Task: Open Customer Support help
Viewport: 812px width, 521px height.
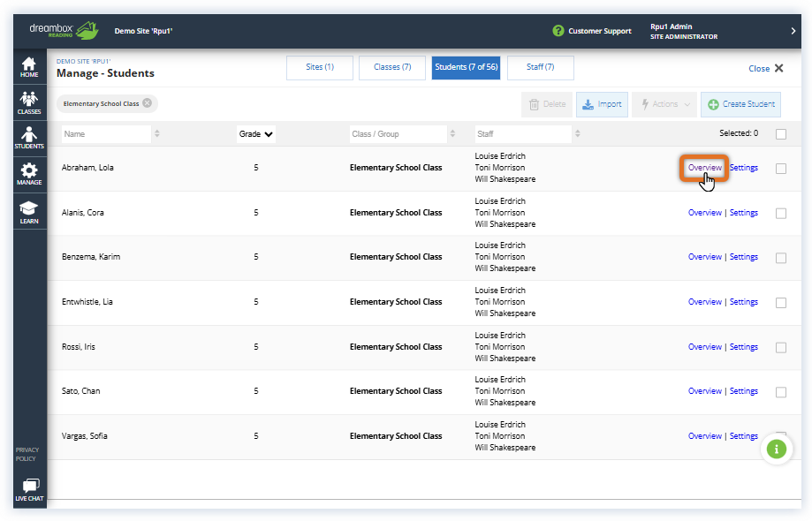Action: click(592, 30)
